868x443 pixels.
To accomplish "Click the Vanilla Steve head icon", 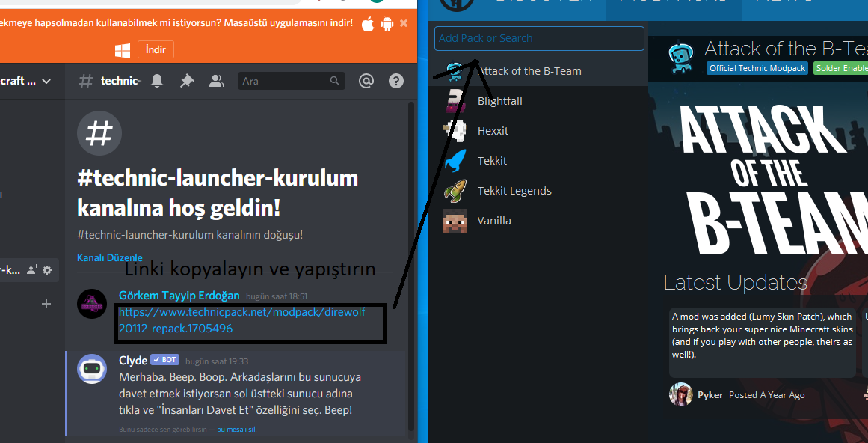I will pyautogui.click(x=455, y=221).
